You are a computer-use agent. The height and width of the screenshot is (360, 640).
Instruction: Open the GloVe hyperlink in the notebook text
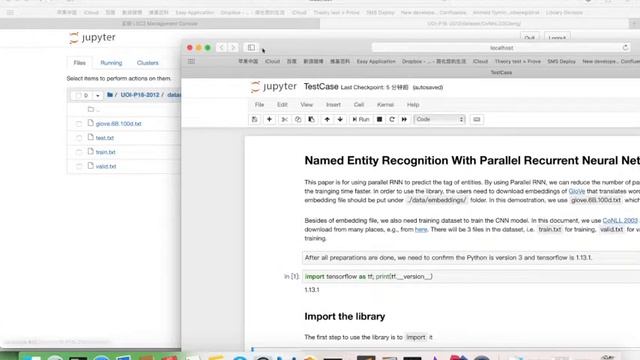[x=576, y=191]
